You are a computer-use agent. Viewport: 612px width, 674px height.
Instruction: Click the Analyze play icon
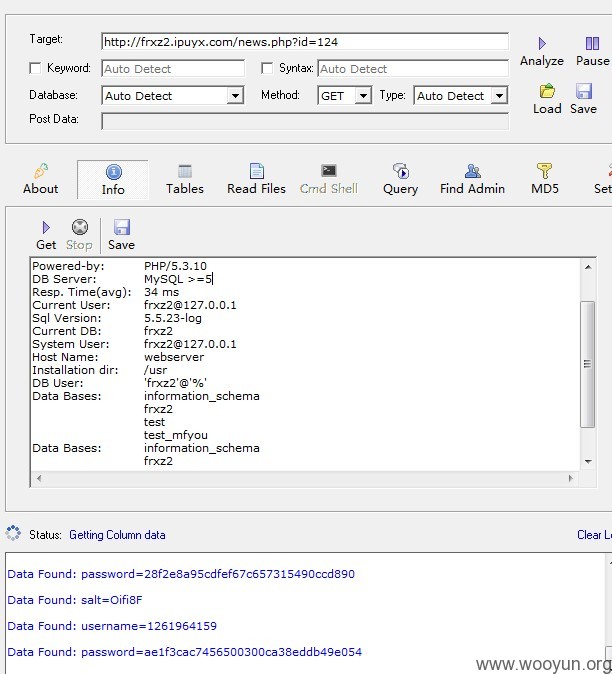pos(542,43)
